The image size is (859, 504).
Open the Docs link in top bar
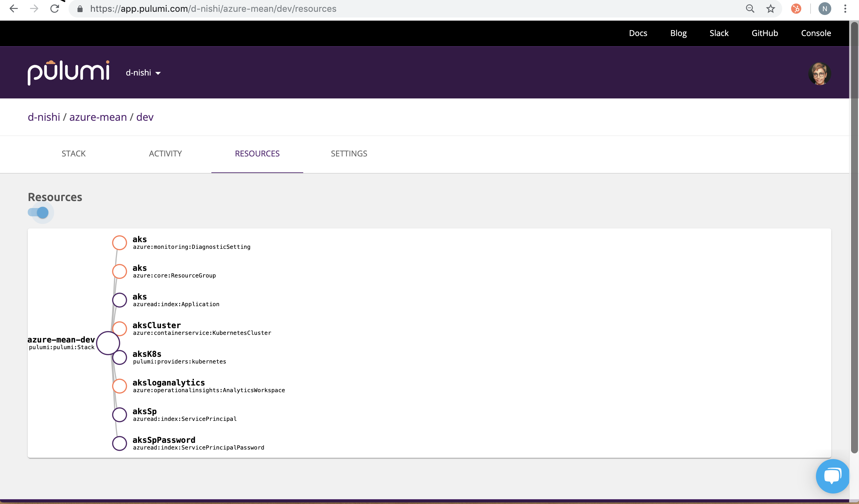click(x=638, y=33)
